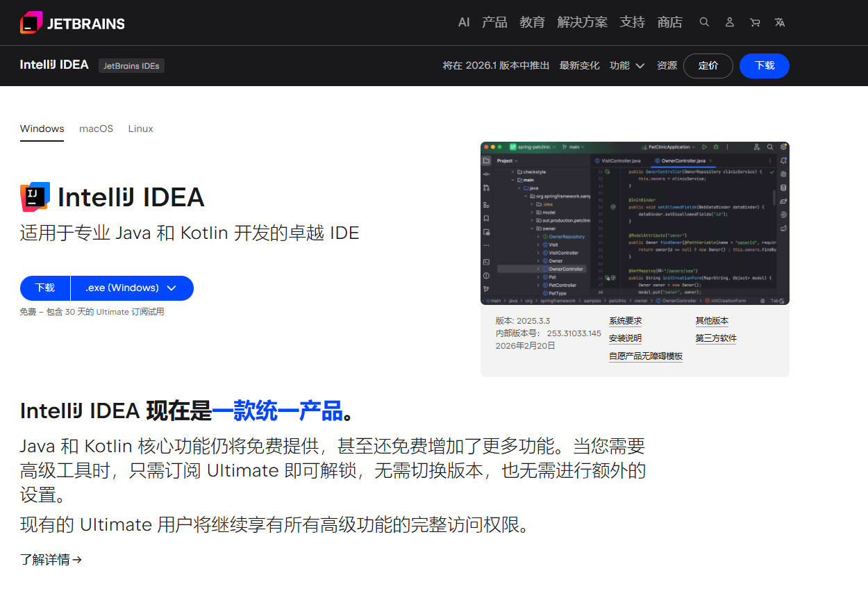Open the 解决方案 menu in the header
This screenshot has height=605, width=868.
tap(582, 22)
